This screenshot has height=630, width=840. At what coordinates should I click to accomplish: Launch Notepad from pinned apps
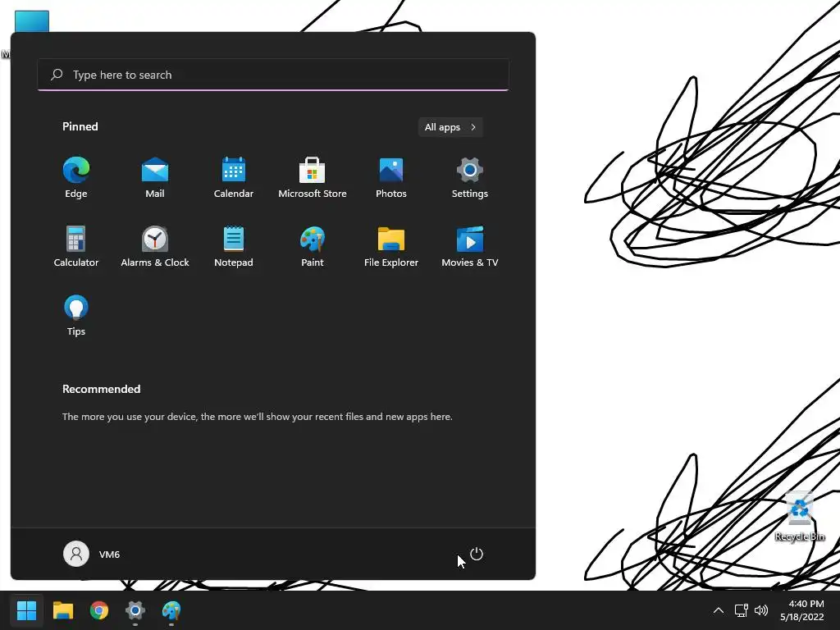click(x=234, y=246)
